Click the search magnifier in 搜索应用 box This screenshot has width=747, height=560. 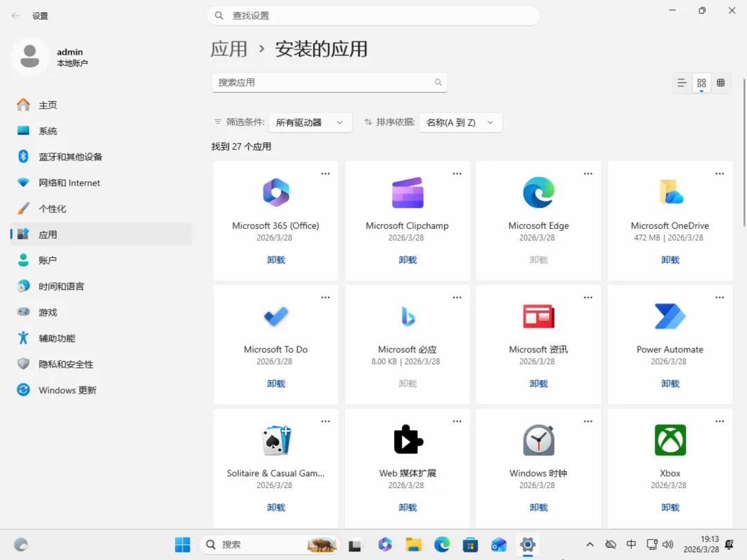click(438, 82)
